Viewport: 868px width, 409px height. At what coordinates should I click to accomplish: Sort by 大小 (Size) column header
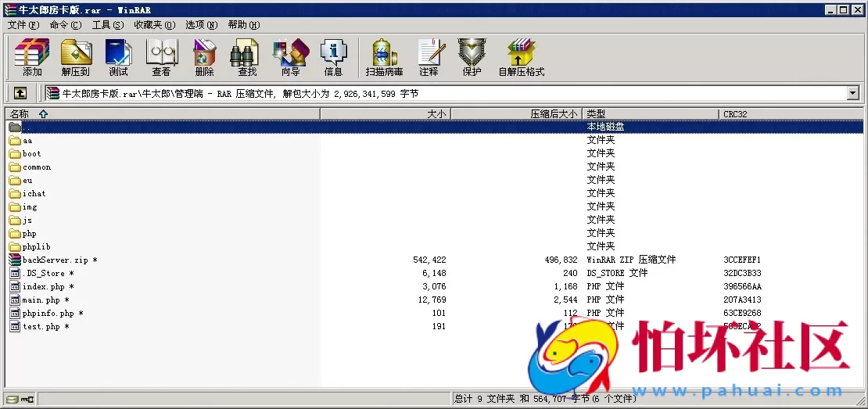[x=386, y=114]
